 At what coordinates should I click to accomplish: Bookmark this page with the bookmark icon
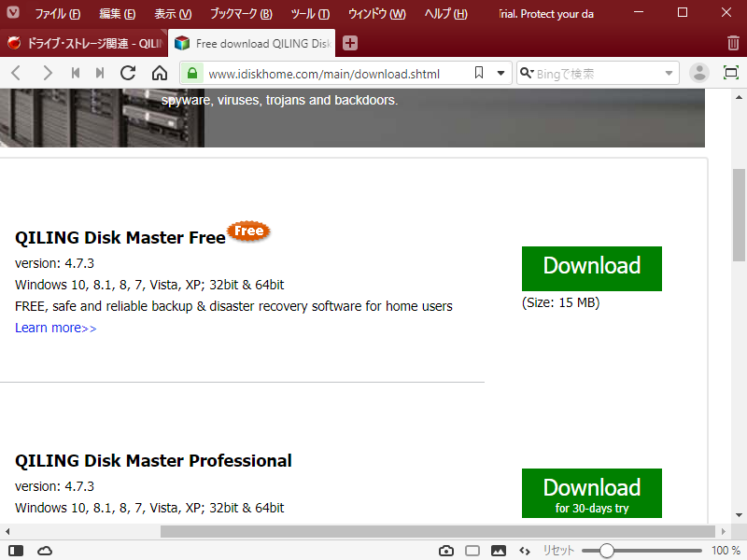[x=479, y=73]
